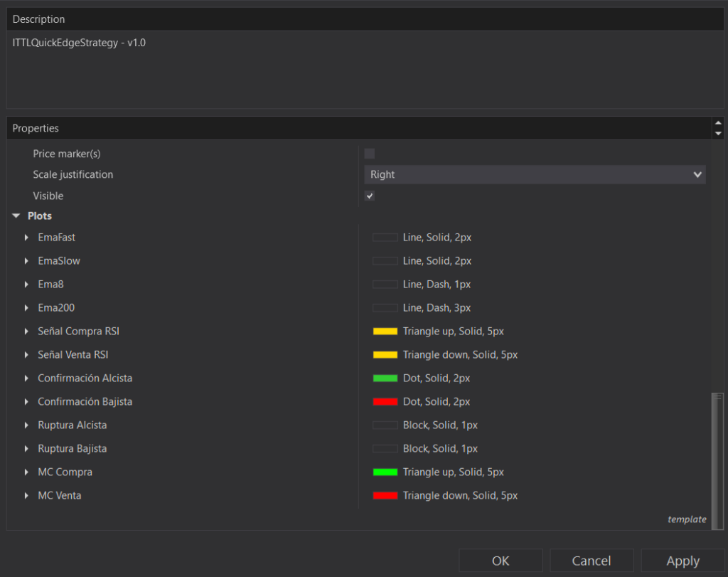Click the green Confirmación Alcista color swatch
The image size is (728, 577).
pyautogui.click(x=385, y=378)
